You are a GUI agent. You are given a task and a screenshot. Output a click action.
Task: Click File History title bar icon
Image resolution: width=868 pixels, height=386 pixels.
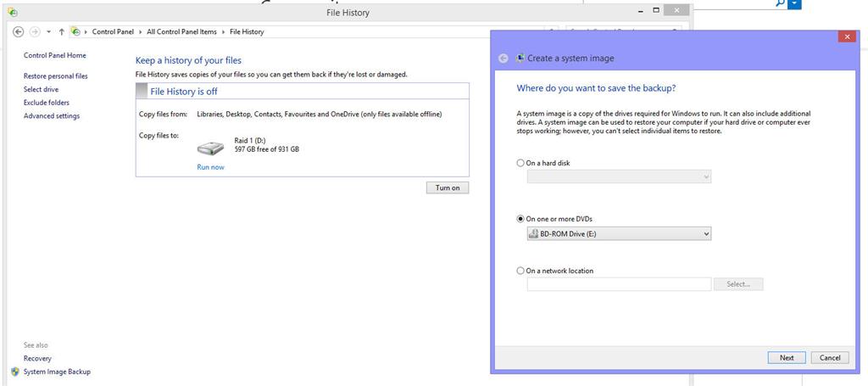(13, 12)
